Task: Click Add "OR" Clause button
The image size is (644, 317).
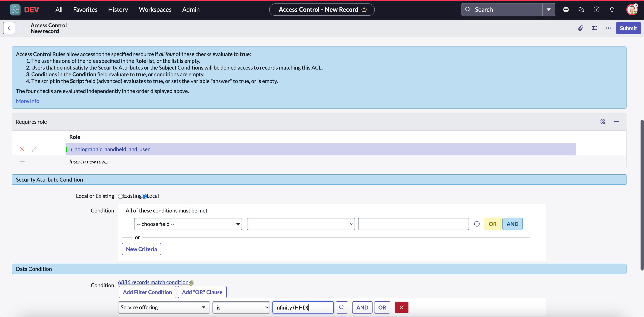Action: click(202, 292)
